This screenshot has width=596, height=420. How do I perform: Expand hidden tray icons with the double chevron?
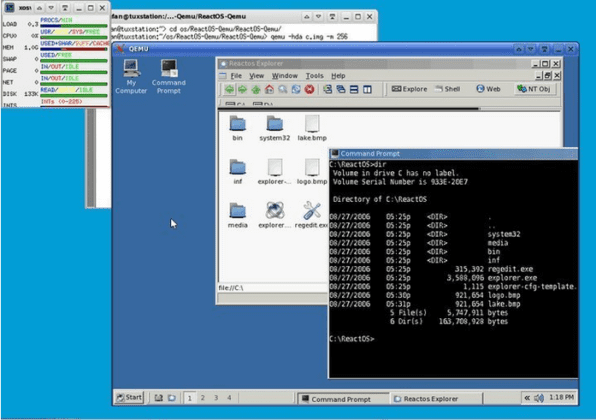tap(527, 398)
